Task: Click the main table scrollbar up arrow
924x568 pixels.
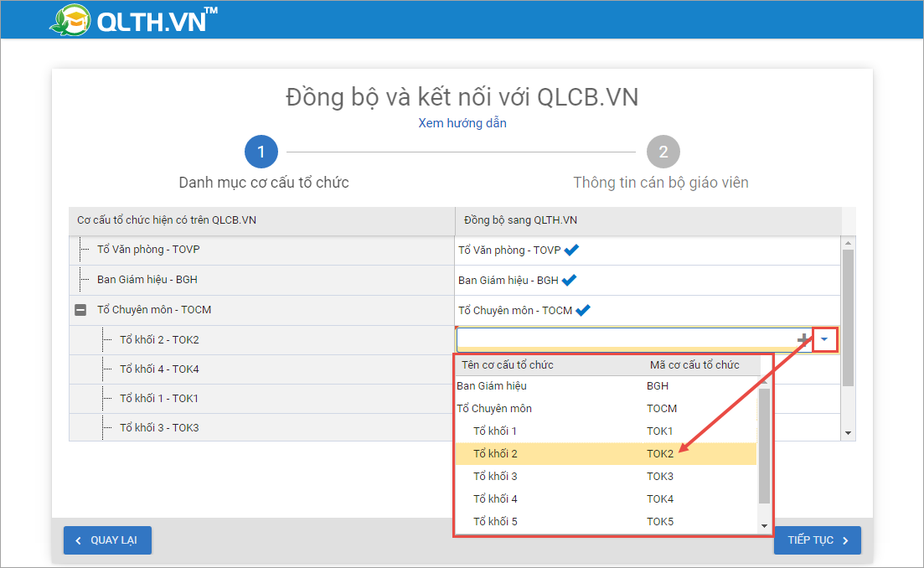Action: pos(848,243)
